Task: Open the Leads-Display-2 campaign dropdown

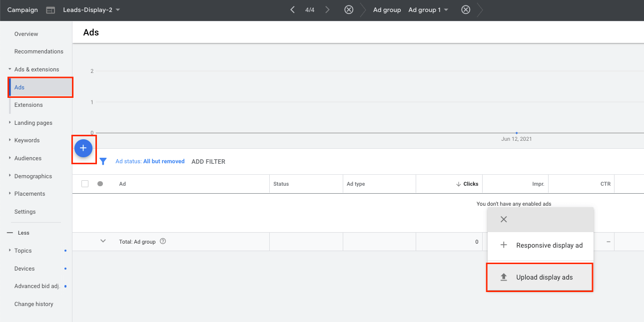Action: click(x=92, y=9)
